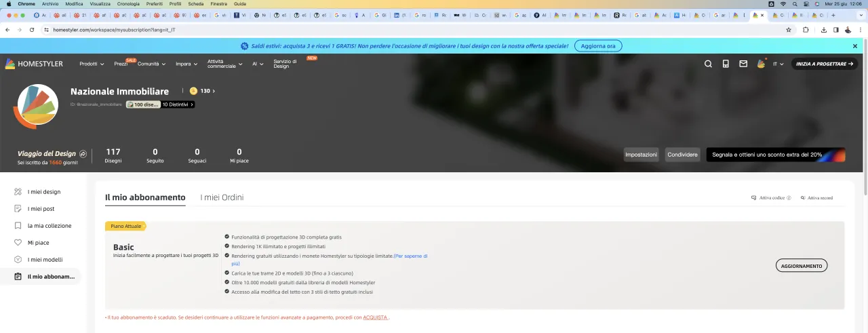
Task: Click the Homestyler logo in the header
Action: tap(34, 64)
